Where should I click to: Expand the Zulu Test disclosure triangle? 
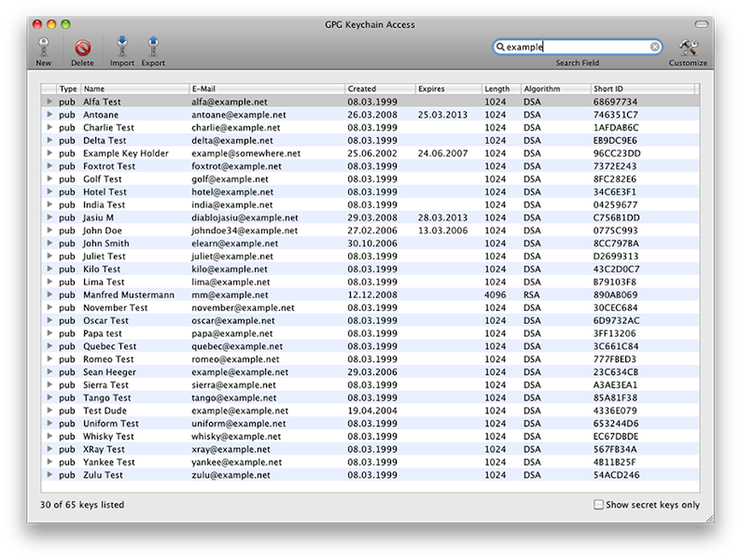click(49, 475)
